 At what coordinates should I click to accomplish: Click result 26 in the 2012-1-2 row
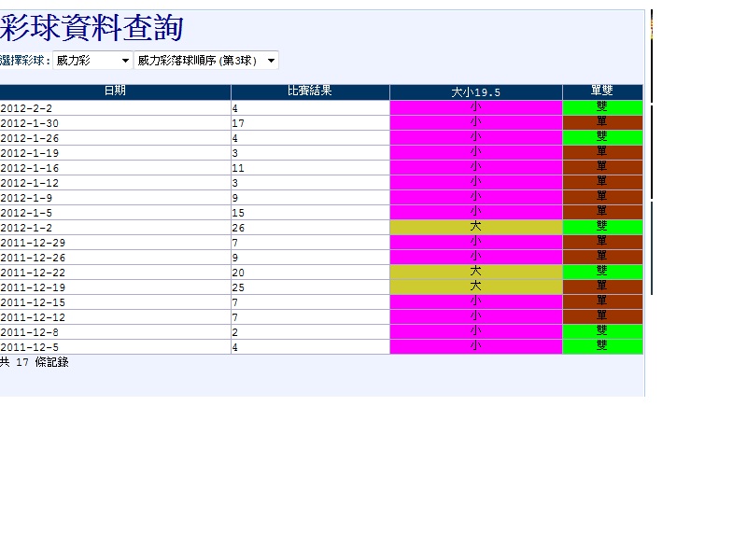pyautogui.click(x=310, y=228)
